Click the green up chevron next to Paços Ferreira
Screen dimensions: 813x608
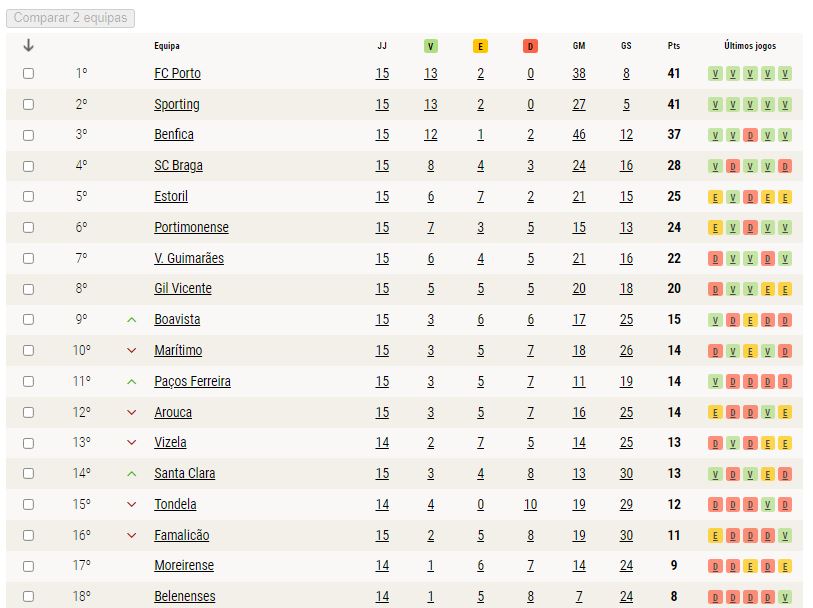point(132,381)
